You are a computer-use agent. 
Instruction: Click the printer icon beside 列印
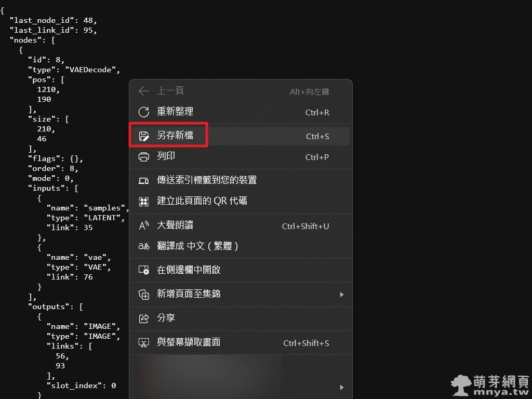tap(144, 157)
